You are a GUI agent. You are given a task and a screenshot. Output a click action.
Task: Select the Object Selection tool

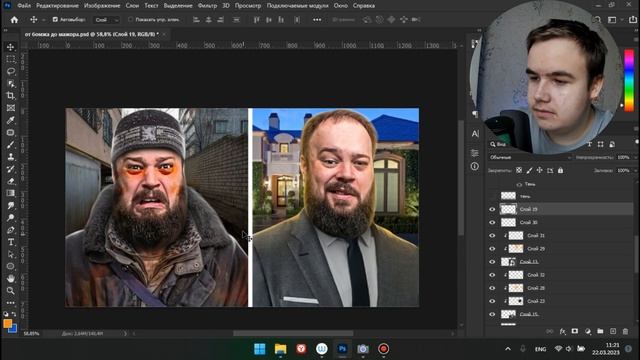point(11,84)
